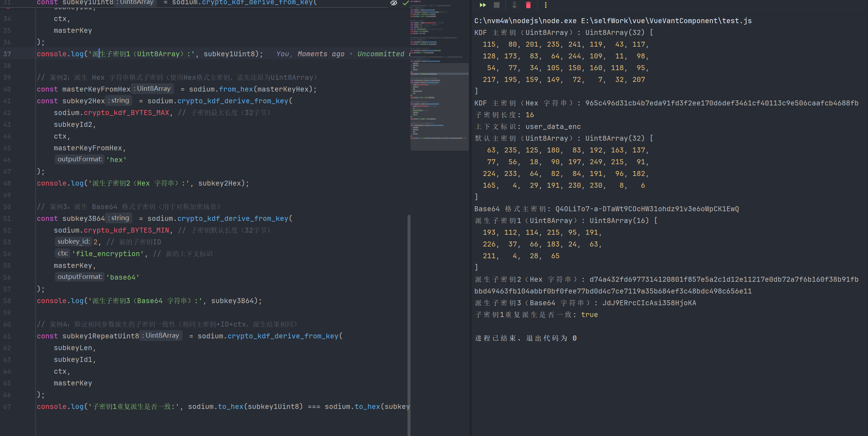Click gutter line number 58 to set breakpoint
The height and width of the screenshot is (436, 868).
click(x=7, y=301)
